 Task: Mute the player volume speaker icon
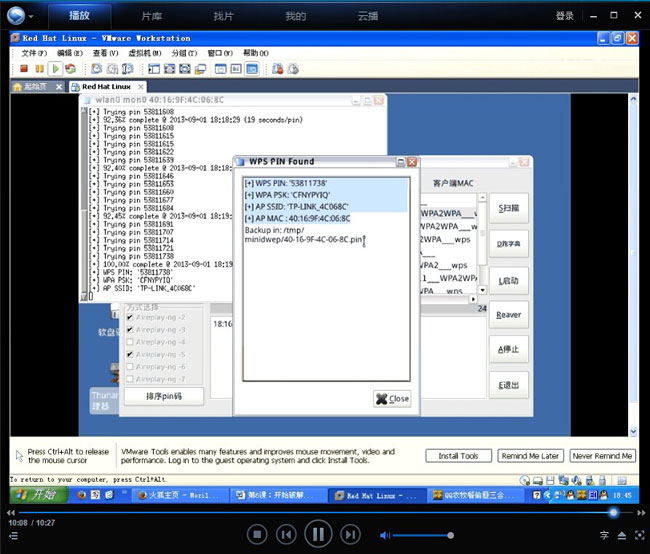point(385,535)
